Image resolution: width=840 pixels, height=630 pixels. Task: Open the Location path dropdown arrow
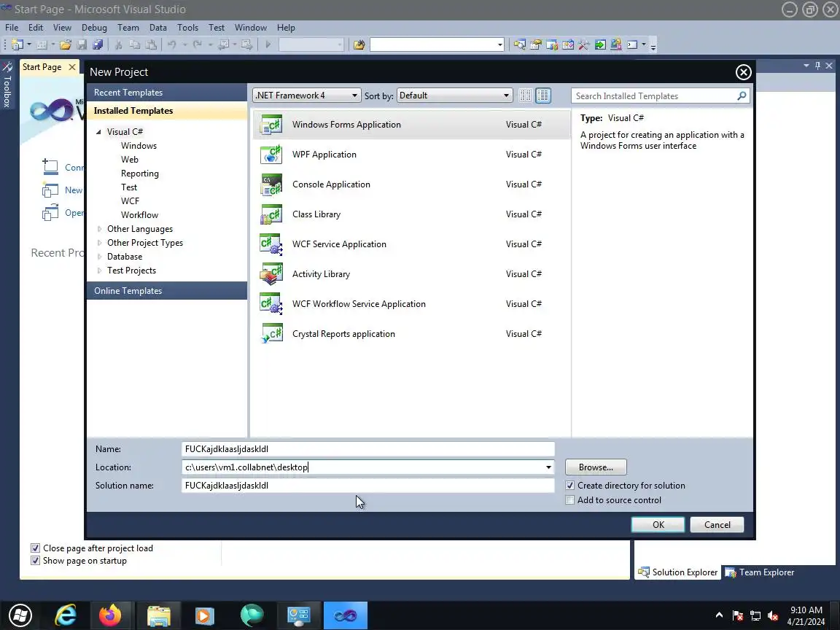click(548, 467)
